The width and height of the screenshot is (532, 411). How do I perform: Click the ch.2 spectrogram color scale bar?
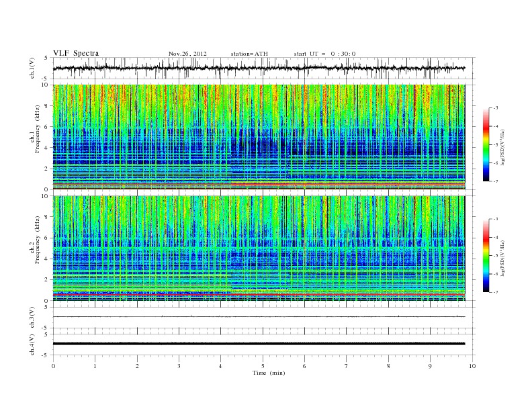(486, 256)
